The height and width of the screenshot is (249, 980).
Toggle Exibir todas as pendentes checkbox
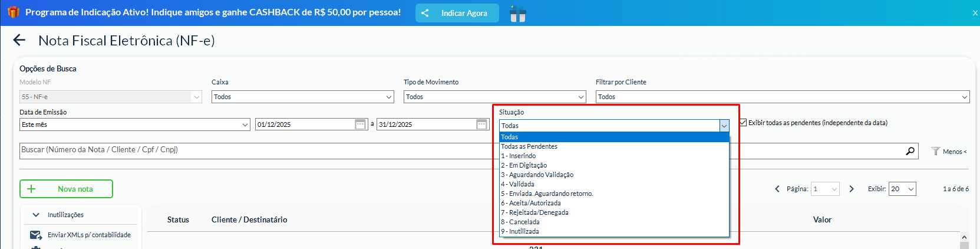[743, 123]
